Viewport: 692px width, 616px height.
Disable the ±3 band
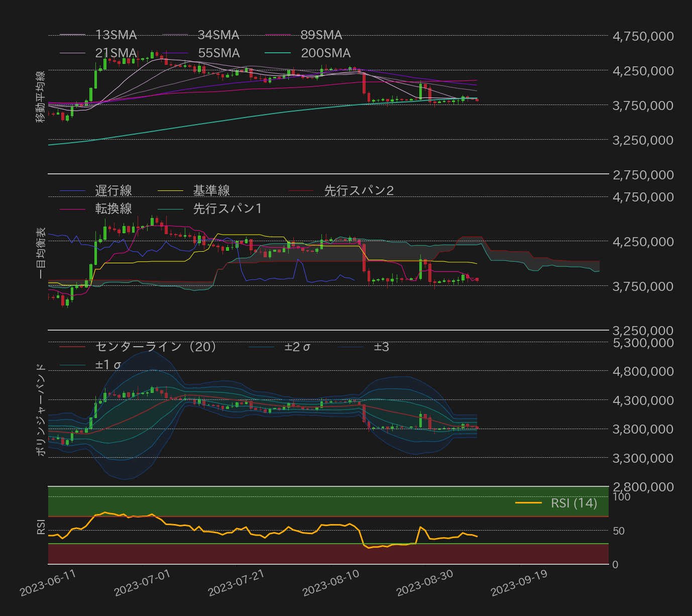click(x=381, y=347)
